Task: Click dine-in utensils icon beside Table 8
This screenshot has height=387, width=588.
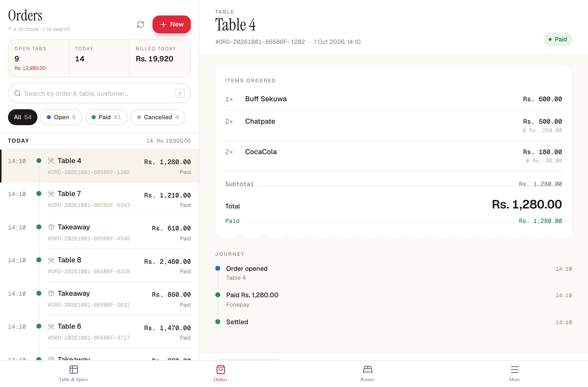Action: tap(51, 260)
